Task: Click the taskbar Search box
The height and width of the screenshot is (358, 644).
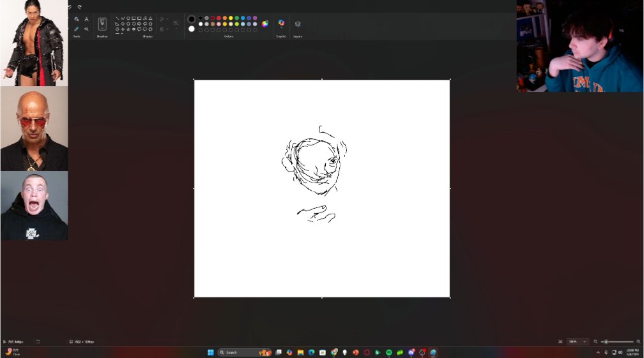Action: click(x=245, y=352)
